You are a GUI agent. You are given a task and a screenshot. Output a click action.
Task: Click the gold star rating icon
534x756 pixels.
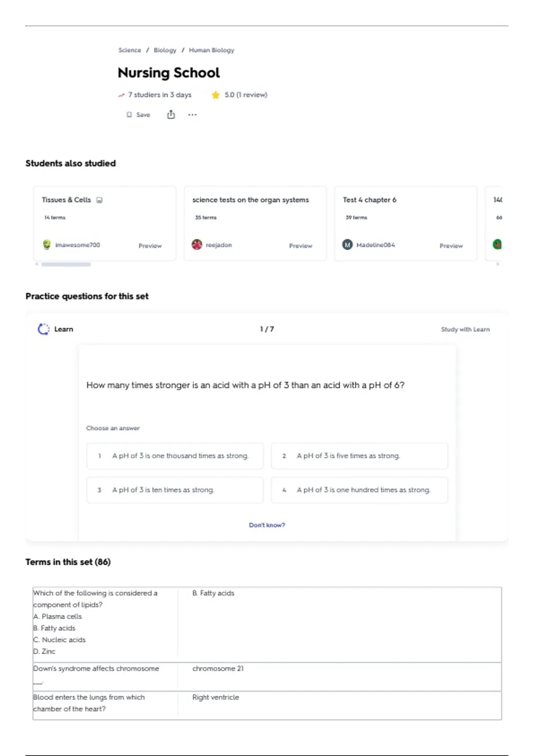[x=216, y=95]
